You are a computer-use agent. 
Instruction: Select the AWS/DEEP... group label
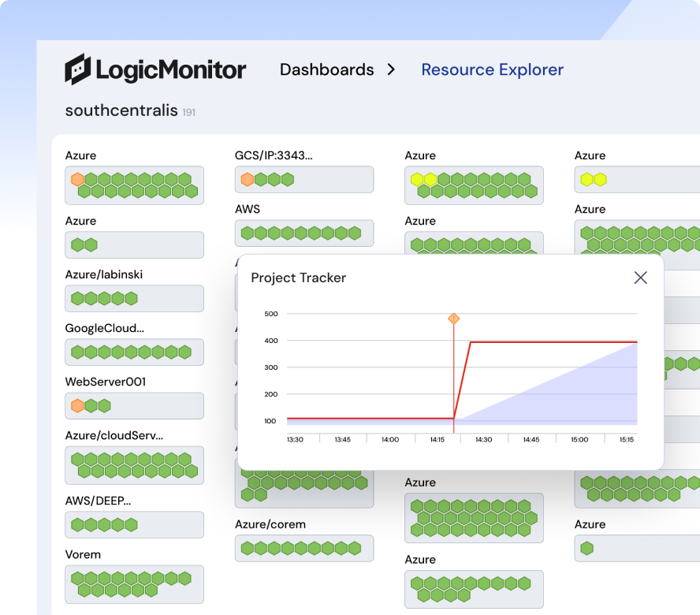[x=99, y=501]
